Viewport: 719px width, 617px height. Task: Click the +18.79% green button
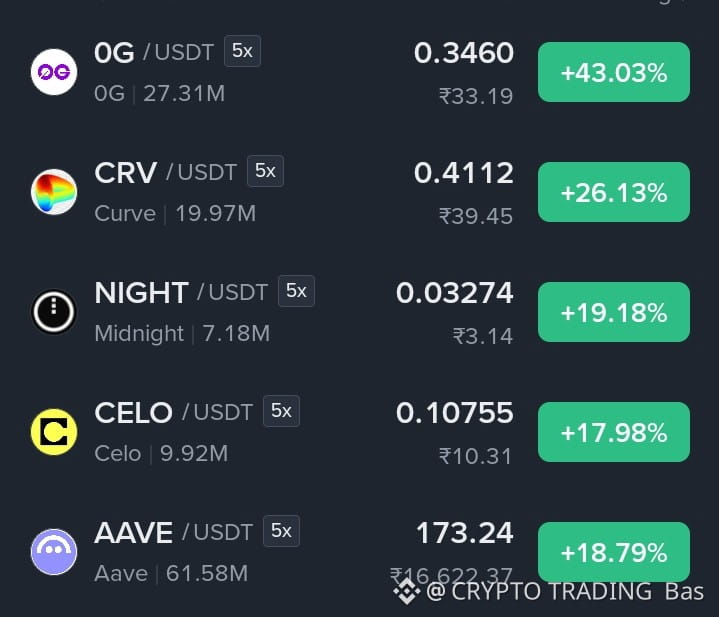point(614,552)
